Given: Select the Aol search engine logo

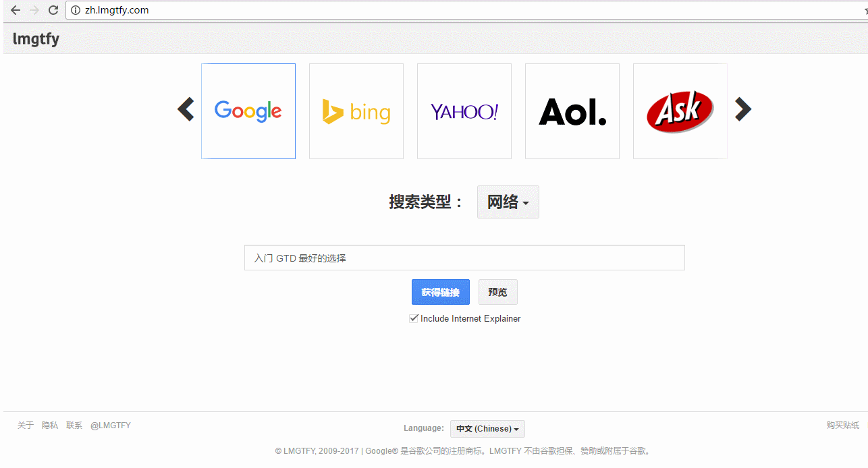Looking at the screenshot, I should 572,111.
